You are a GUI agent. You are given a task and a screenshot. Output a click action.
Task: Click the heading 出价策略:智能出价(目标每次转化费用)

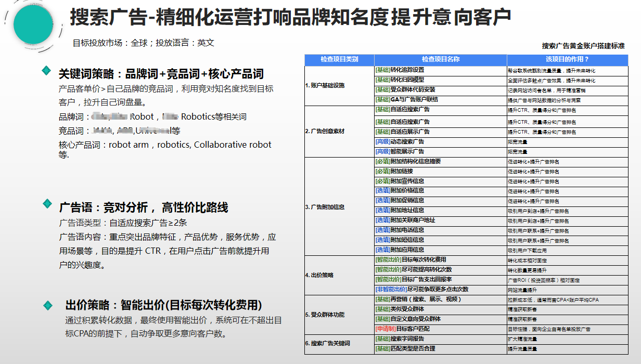click(x=163, y=305)
